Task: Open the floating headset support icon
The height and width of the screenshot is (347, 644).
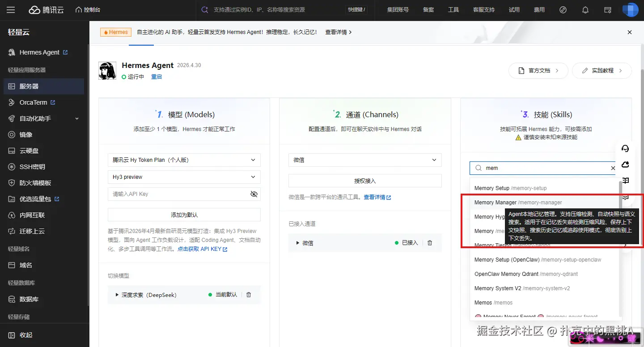Action: 625,148
